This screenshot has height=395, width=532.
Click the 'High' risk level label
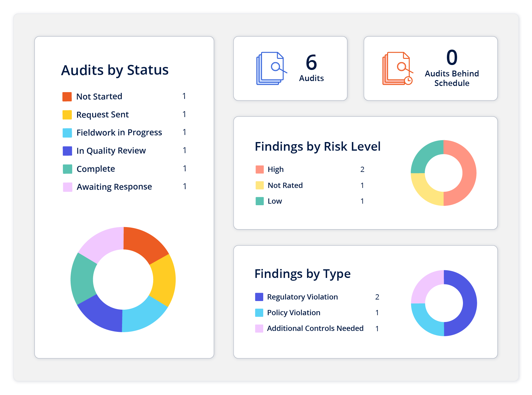point(276,169)
